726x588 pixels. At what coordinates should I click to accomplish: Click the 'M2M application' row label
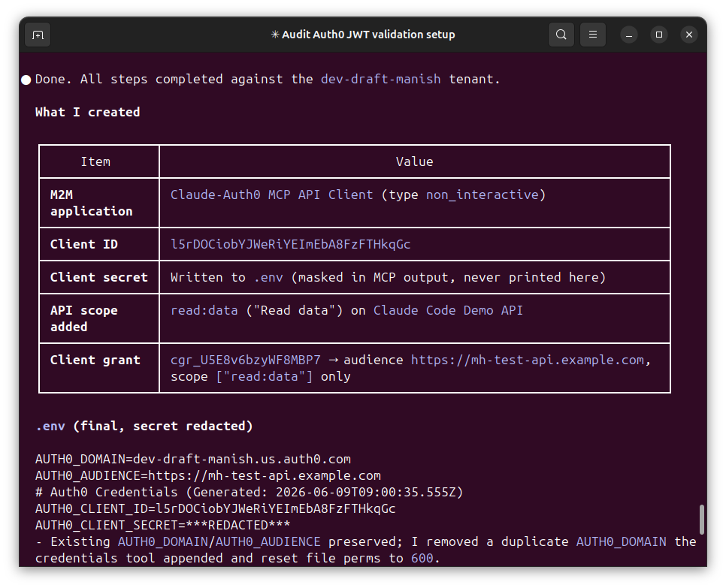91,203
